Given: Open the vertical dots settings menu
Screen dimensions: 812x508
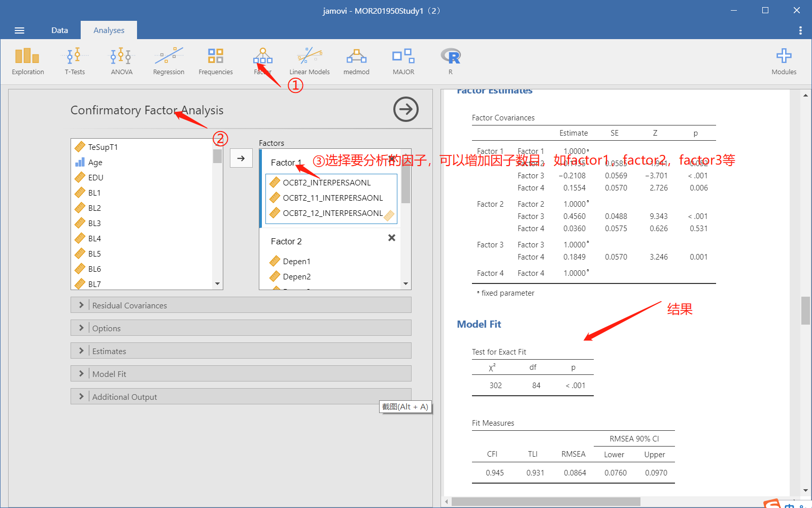Looking at the screenshot, I should [x=800, y=30].
